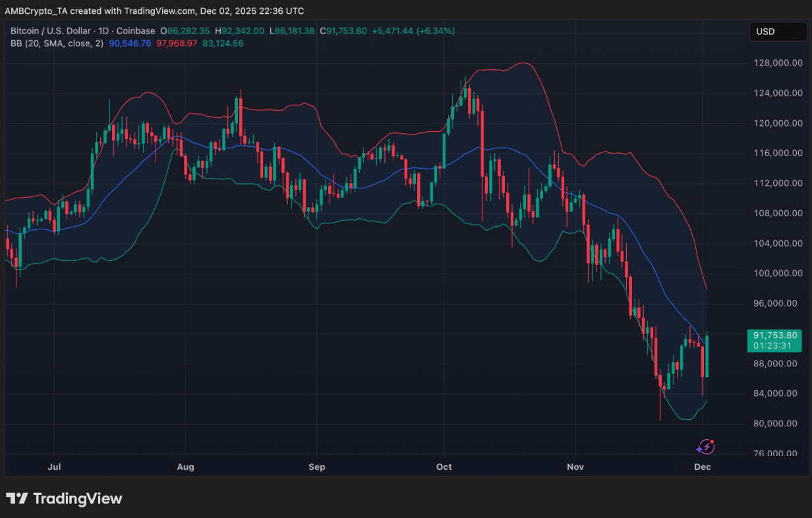Click the TradingView logo
Viewport: 812px width, 518px height.
click(64, 499)
